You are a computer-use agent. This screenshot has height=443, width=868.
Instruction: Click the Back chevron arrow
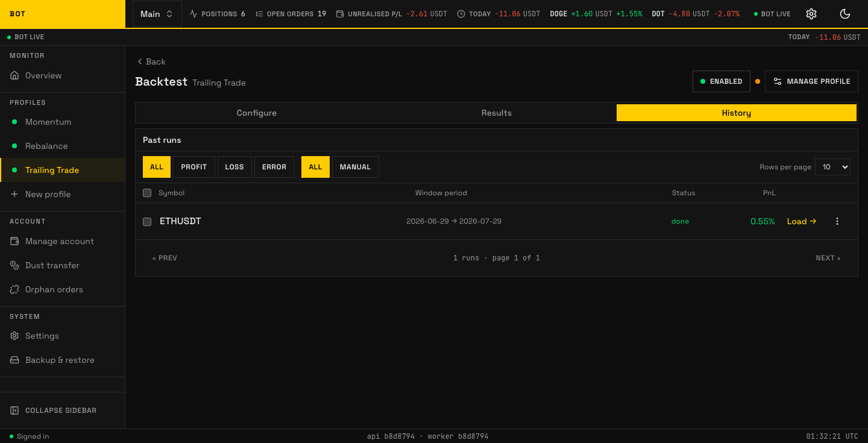(x=140, y=61)
